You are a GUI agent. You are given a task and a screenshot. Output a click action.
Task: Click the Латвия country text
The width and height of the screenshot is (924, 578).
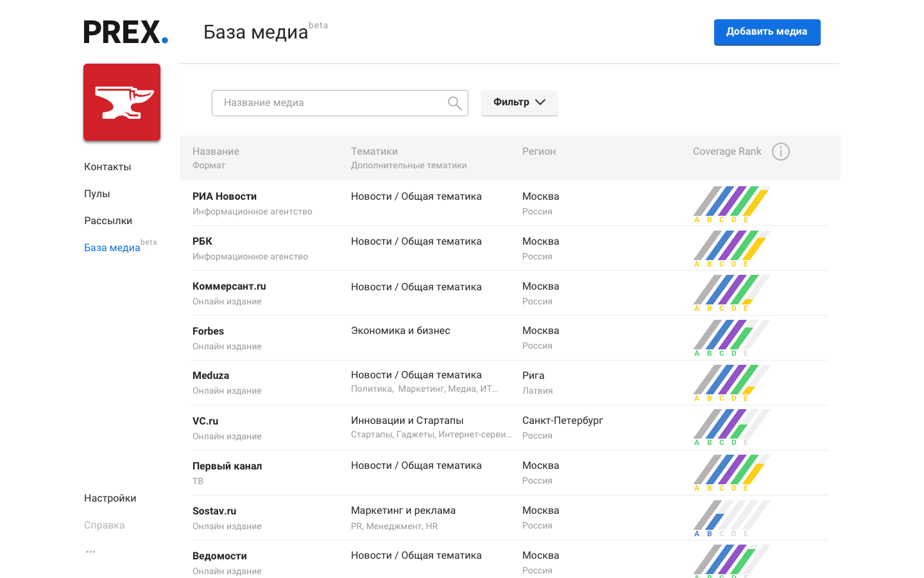[538, 390]
